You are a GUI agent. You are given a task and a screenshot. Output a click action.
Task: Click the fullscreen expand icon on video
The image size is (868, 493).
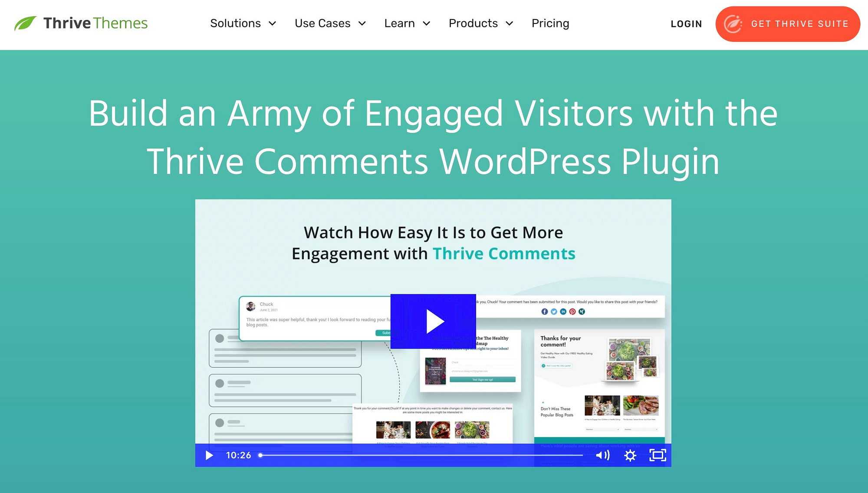pyautogui.click(x=656, y=455)
